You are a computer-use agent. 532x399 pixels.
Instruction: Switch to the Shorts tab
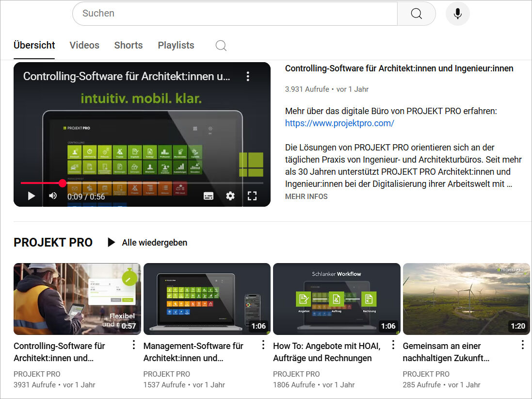[x=128, y=46]
